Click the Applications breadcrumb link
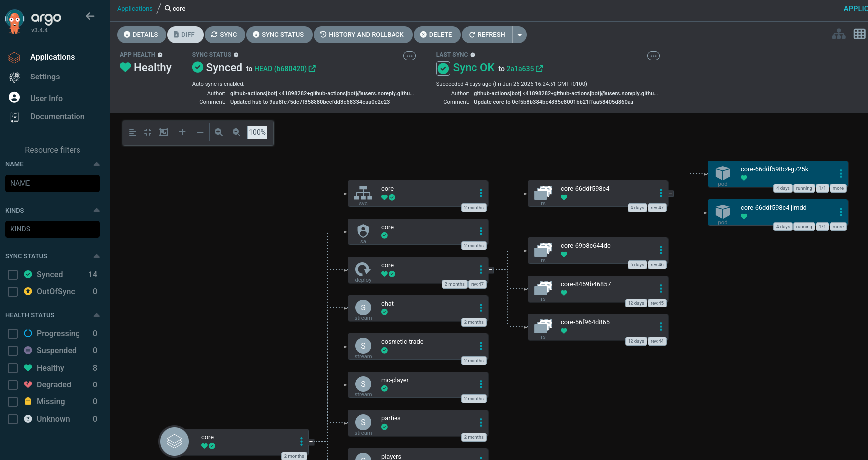The height and width of the screenshot is (460, 868). 135,9
